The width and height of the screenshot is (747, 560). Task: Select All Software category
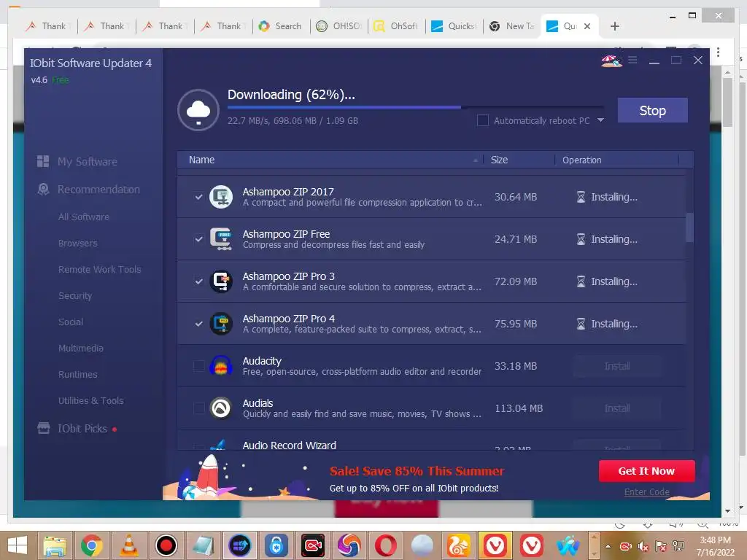pyautogui.click(x=84, y=217)
